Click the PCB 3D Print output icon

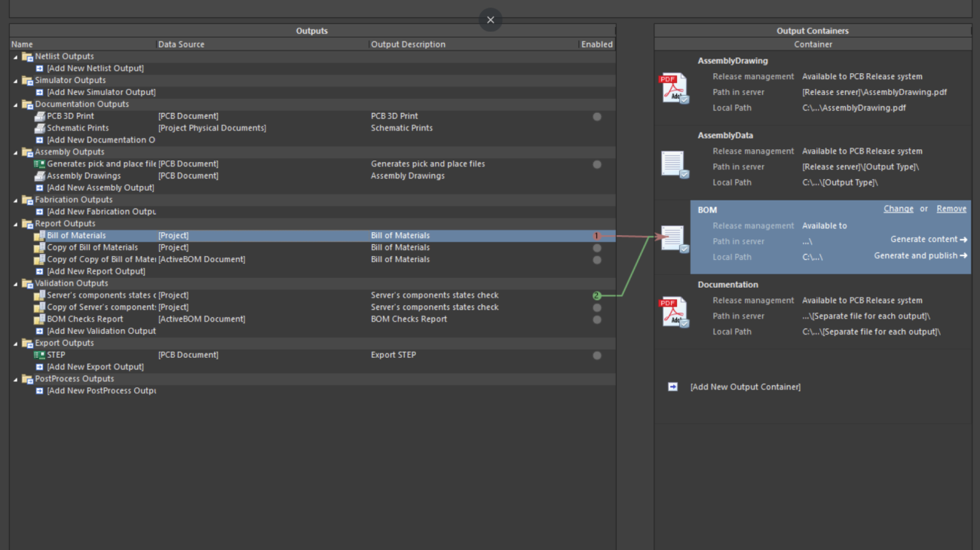40,116
